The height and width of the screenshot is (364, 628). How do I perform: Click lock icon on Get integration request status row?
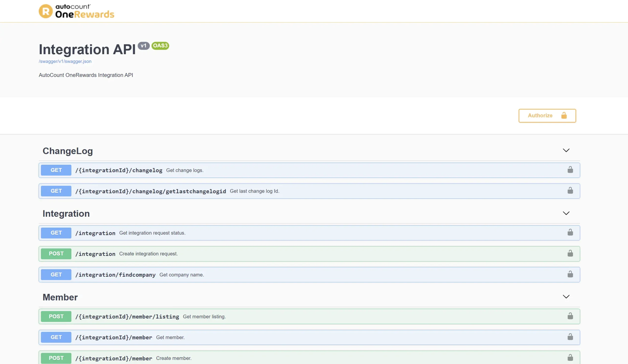570,233
